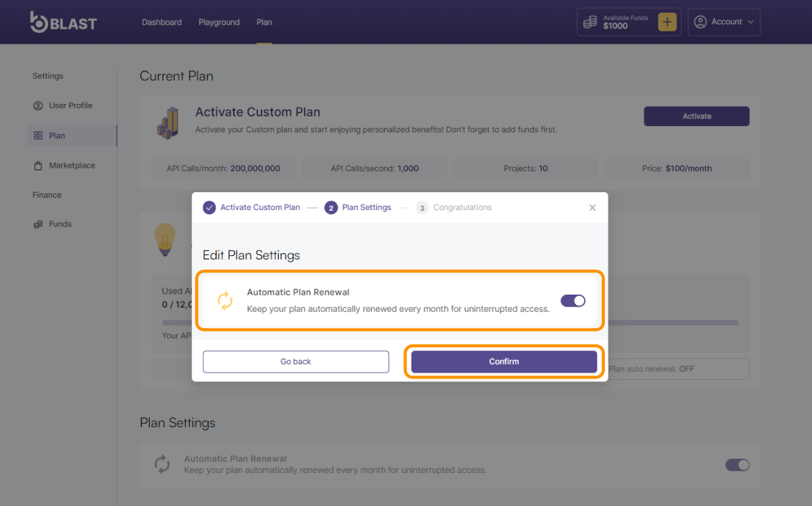Screen dimensions: 812x506
Task: Click the Go back button
Action: pos(295,362)
